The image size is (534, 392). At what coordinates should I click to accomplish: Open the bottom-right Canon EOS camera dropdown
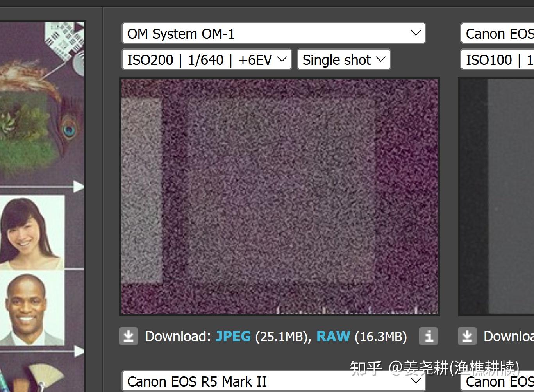pyautogui.click(x=497, y=381)
